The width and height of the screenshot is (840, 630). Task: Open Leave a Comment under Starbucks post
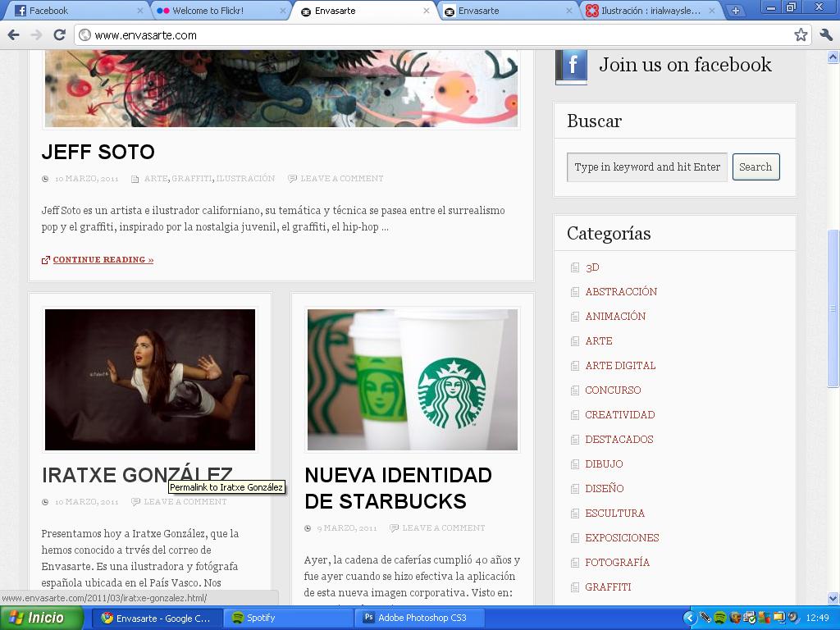444,528
